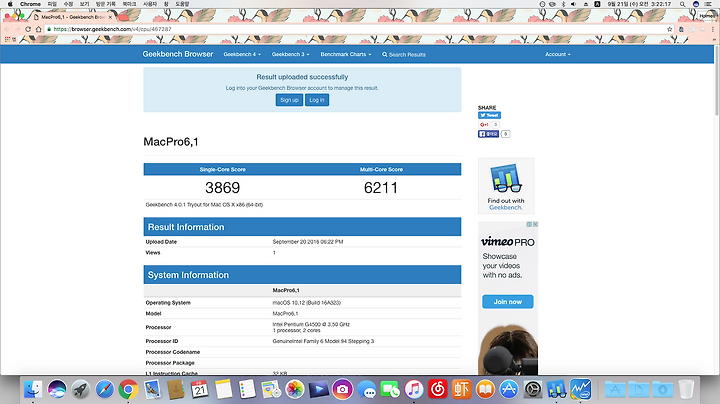
Task: Click the Log in button
Action: (x=317, y=100)
